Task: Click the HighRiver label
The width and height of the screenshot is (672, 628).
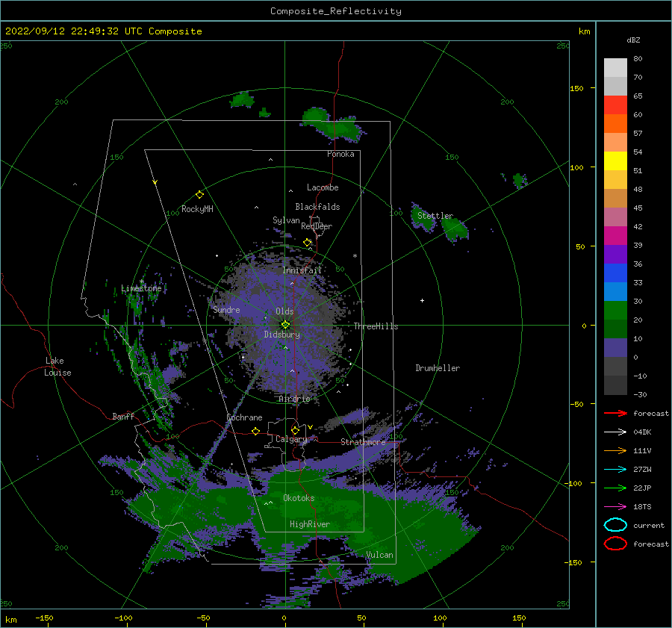Action: (309, 524)
